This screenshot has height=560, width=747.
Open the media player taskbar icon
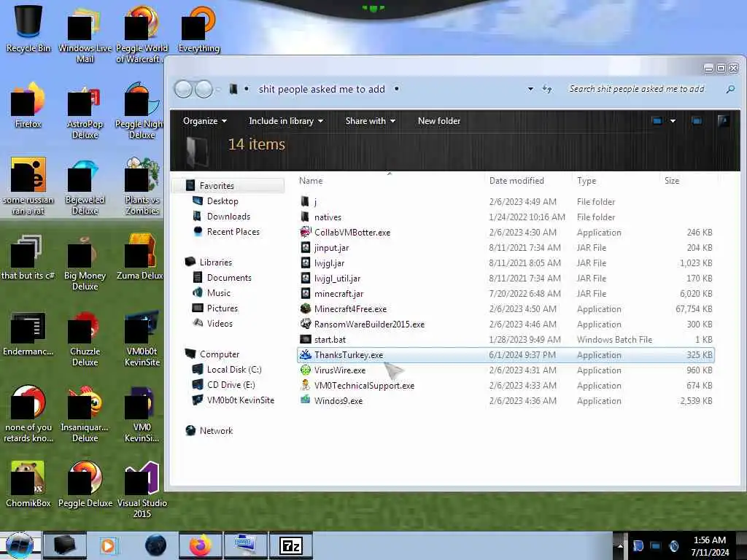109,545
